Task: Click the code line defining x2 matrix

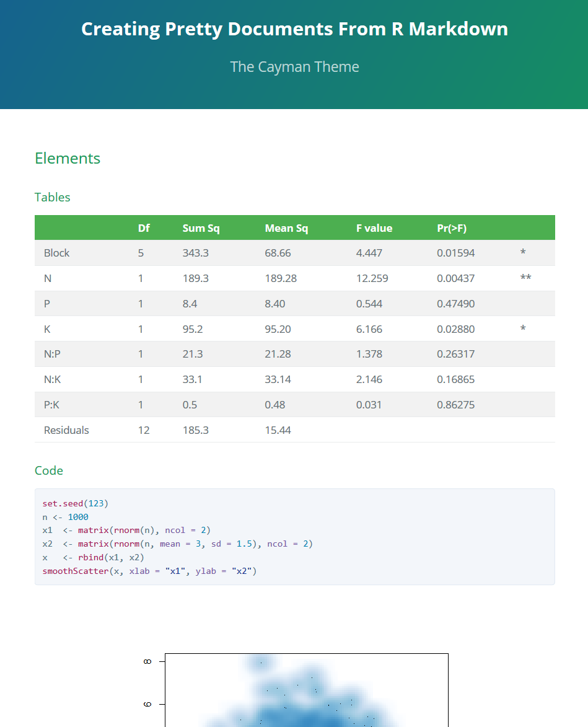Action: click(178, 544)
